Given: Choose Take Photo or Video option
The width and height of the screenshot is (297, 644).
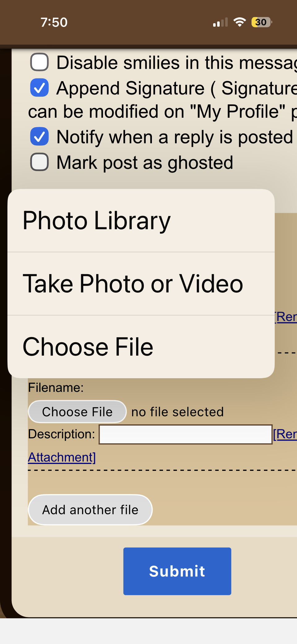Looking at the screenshot, I should [141, 284].
